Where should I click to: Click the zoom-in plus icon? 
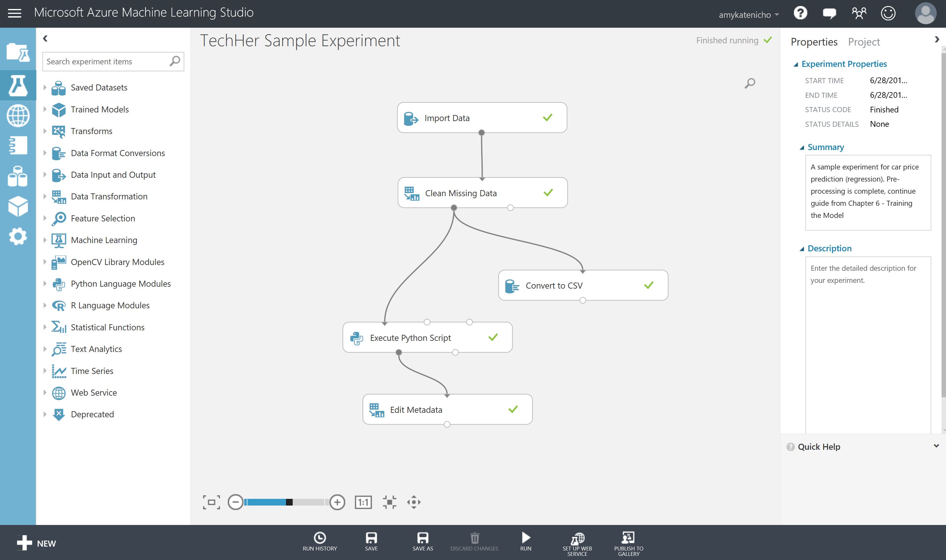pyautogui.click(x=337, y=502)
